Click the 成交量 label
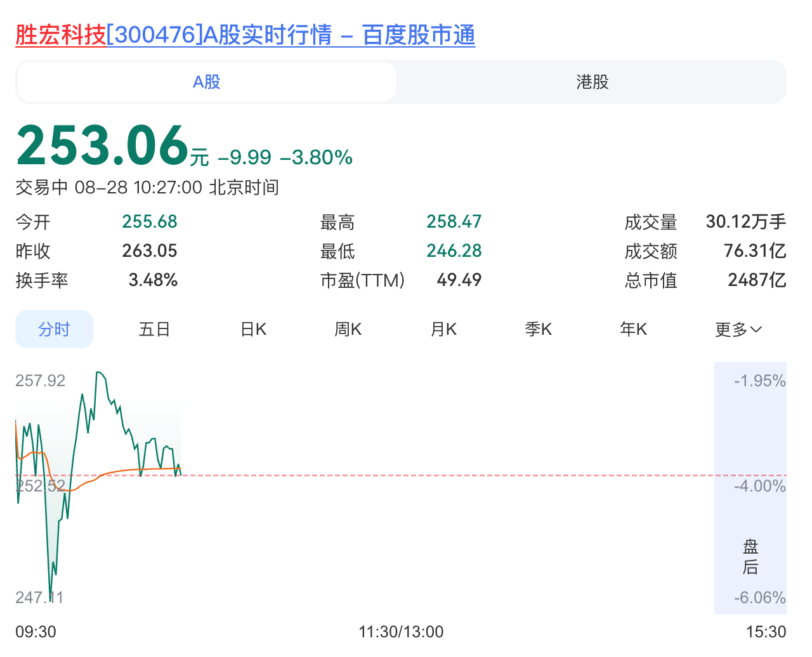Screen dimensions: 812x657 [651, 222]
